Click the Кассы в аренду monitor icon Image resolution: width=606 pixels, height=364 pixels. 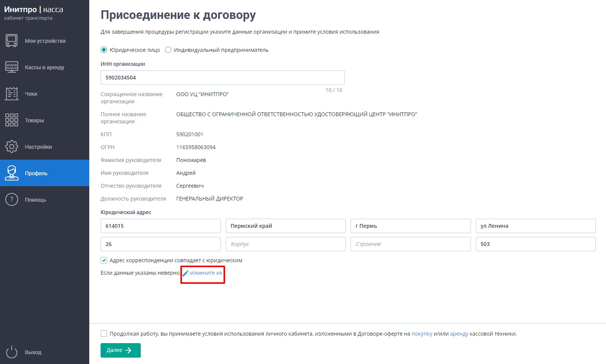(12, 67)
